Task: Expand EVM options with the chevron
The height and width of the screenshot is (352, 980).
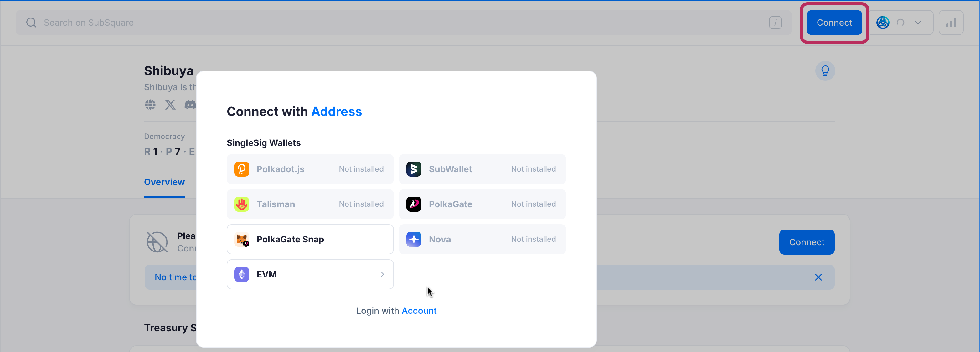Action: click(x=382, y=274)
